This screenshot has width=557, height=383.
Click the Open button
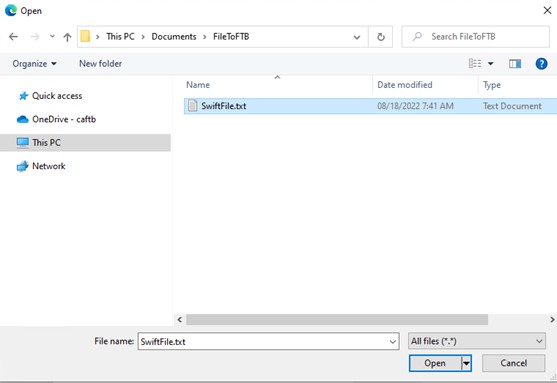click(x=435, y=363)
